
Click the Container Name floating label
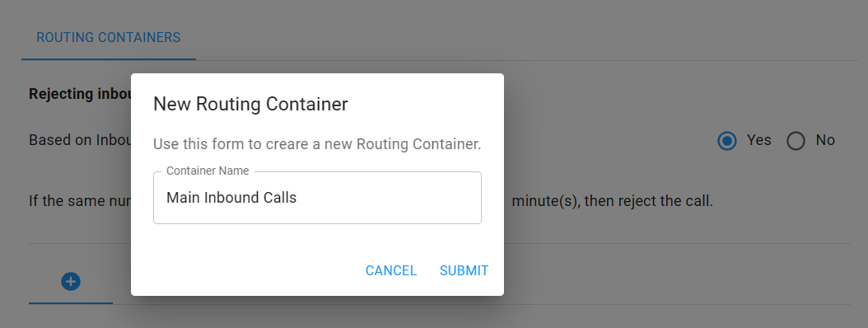[208, 171]
